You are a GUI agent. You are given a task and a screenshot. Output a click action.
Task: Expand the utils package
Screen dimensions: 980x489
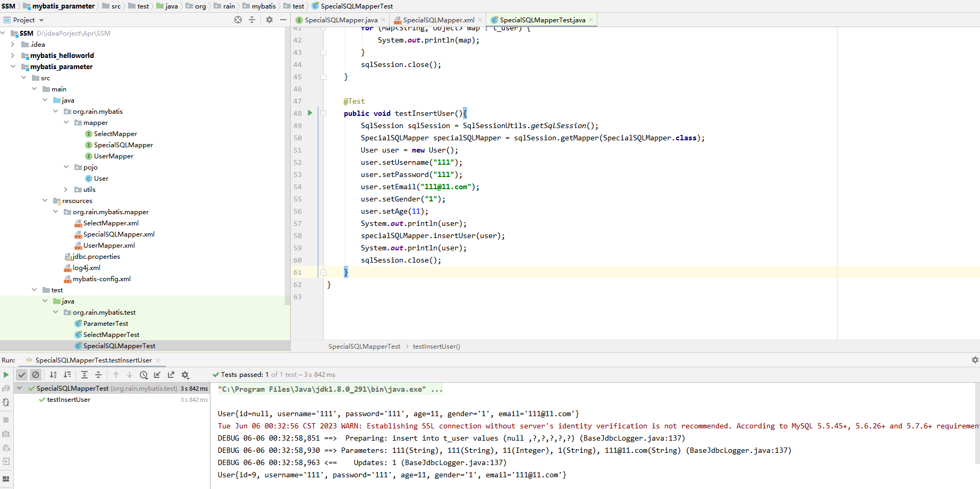66,189
